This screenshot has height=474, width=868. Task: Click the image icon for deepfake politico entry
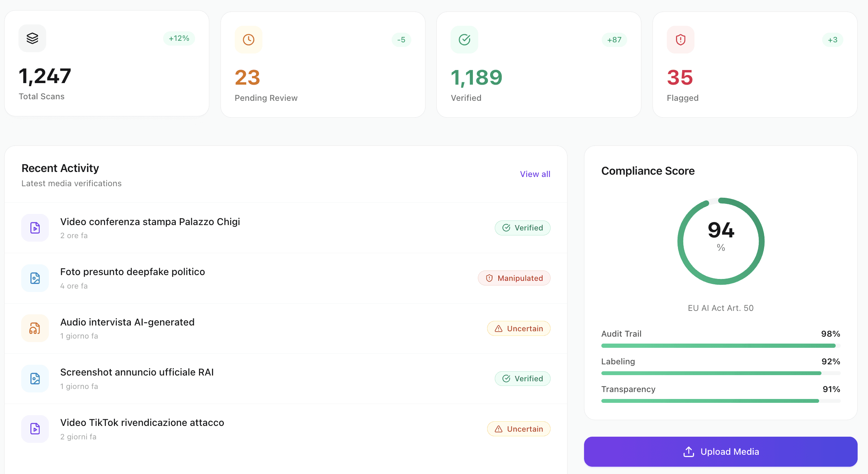pos(35,278)
